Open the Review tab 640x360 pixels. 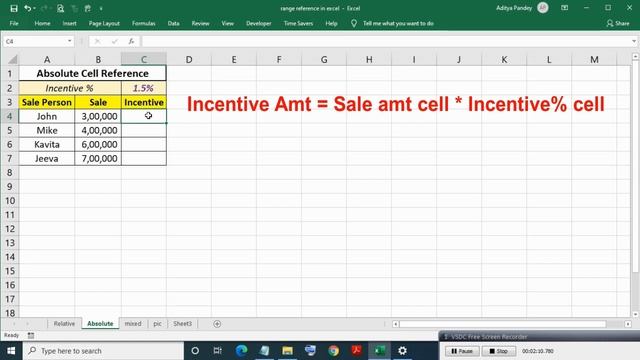pyautogui.click(x=200, y=24)
